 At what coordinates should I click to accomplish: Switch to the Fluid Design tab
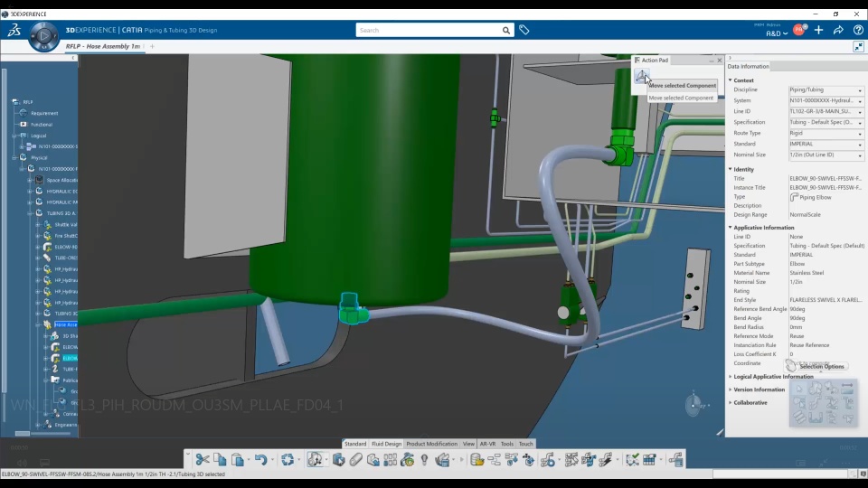click(x=386, y=444)
